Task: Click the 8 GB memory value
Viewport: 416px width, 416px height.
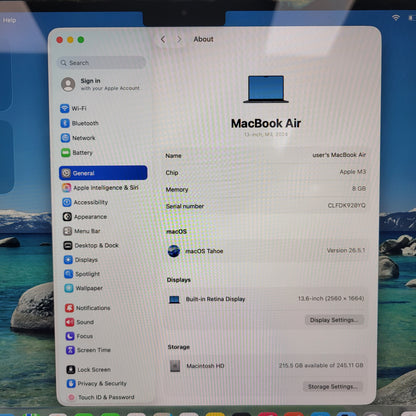Action: (x=359, y=189)
